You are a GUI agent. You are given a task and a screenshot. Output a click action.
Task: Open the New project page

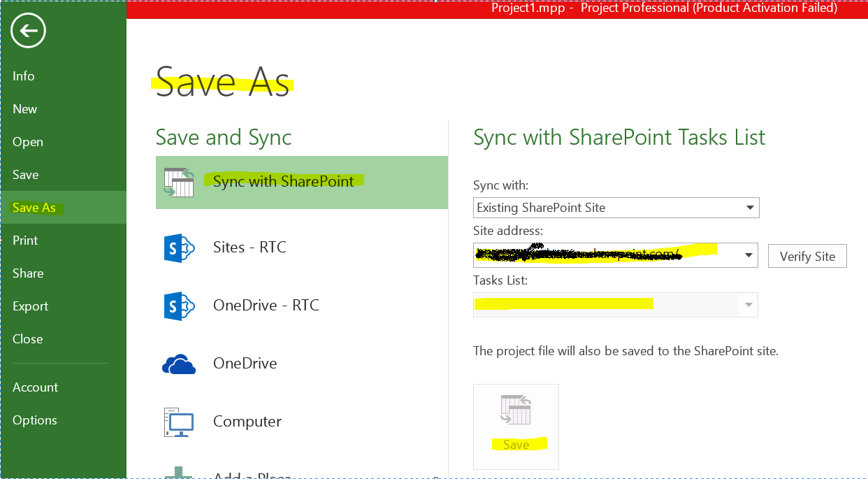click(25, 109)
